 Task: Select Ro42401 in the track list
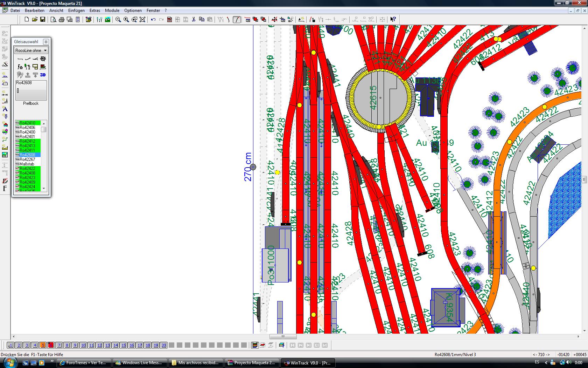pos(28,137)
